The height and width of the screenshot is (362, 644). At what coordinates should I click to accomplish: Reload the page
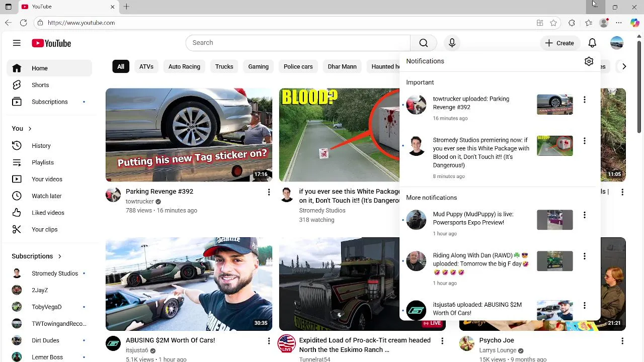23,23
